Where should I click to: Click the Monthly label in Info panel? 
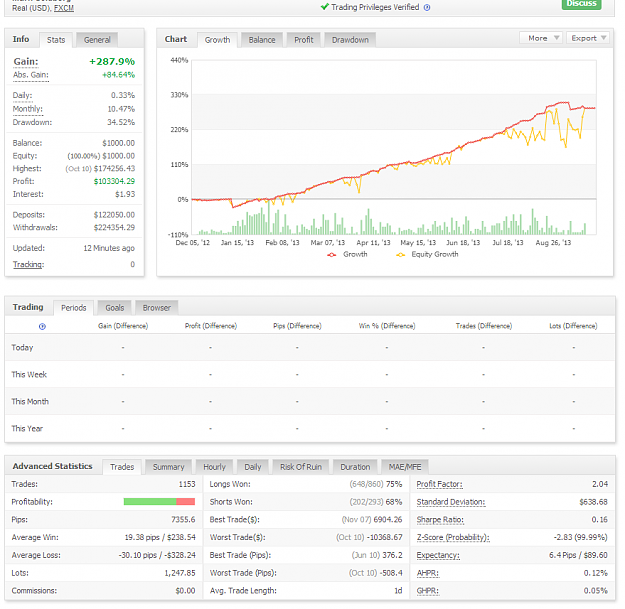tap(28, 109)
